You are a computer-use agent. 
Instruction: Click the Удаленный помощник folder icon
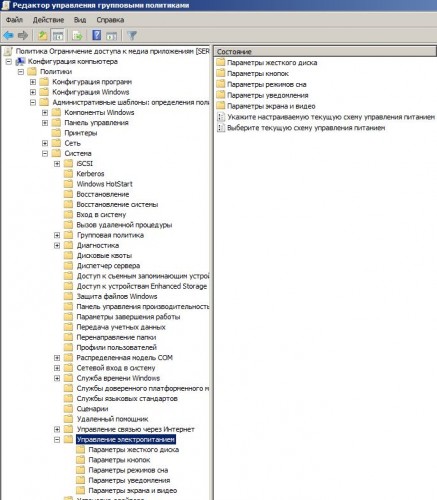click(68, 419)
